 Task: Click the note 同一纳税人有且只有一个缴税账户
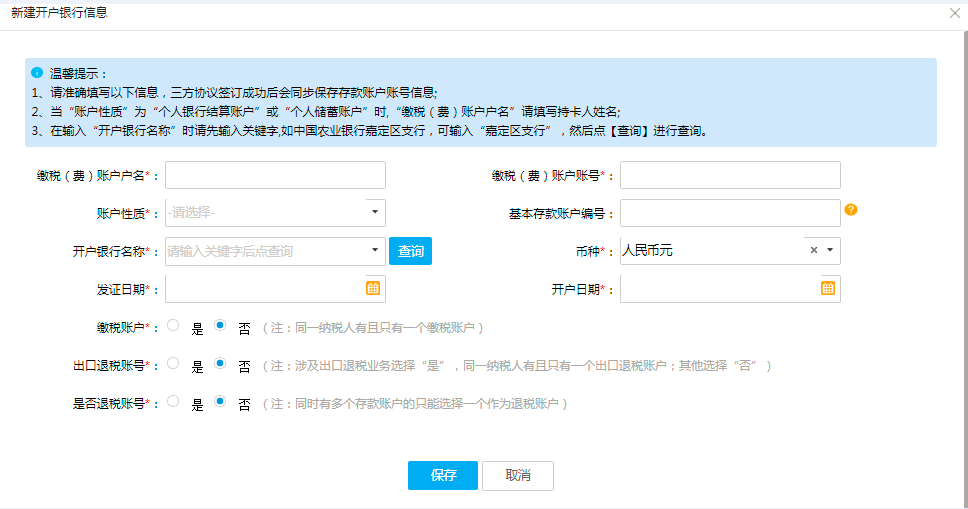coord(373,328)
